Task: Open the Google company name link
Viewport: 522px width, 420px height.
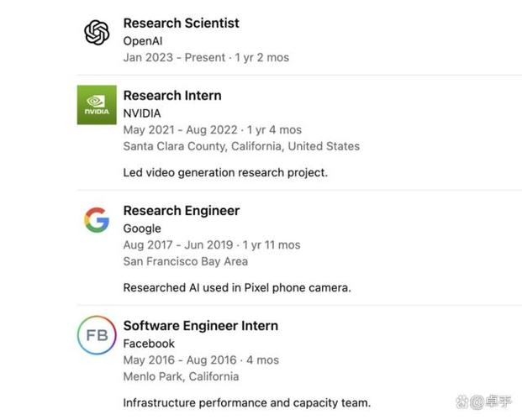Action: [142, 228]
